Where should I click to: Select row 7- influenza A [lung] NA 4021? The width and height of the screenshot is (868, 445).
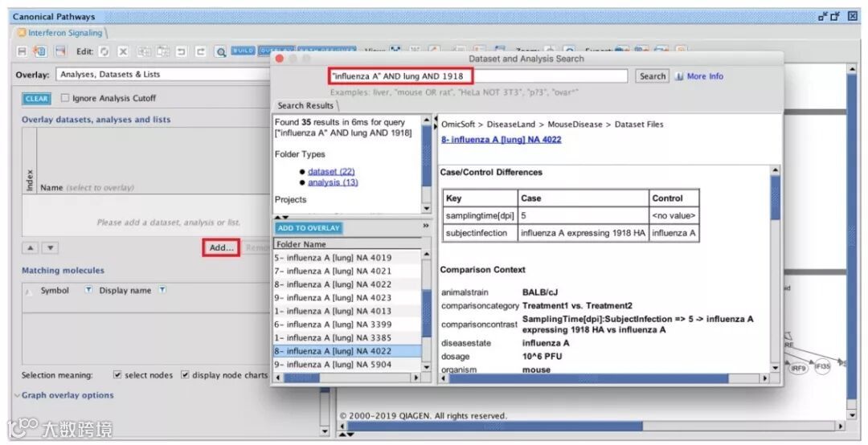(348, 271)
